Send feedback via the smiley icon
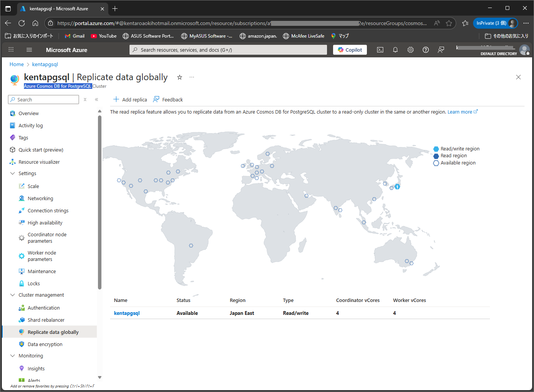Viewport: 534px width, 392px height. (441, 49)
